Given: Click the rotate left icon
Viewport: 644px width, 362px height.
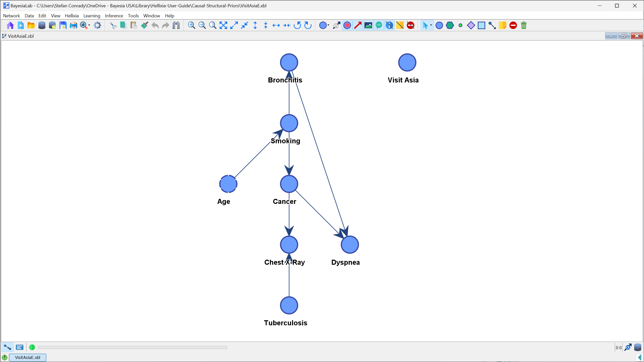Looking at the screenshot, I should tap(297, 25).
